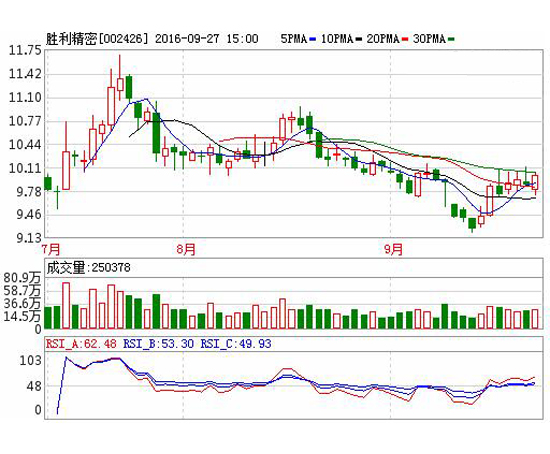Click the 成交量:250378 volume label
The height and width of the screenshot is (454, 550).
pos(88,268)
